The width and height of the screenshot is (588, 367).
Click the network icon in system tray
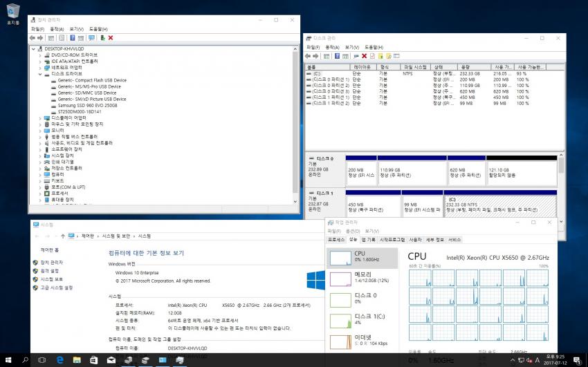point(521,360)
